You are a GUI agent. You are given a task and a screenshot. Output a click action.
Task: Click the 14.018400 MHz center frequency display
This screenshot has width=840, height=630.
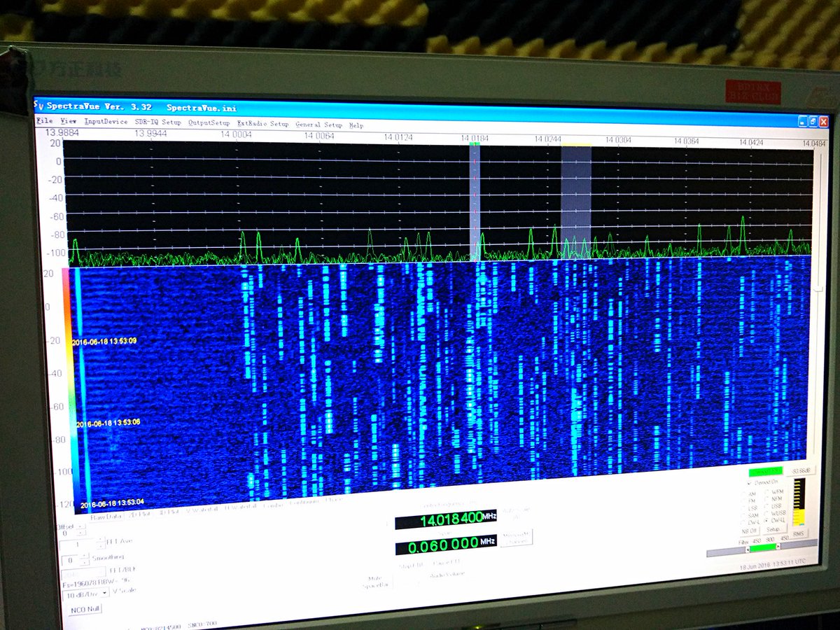447,520
